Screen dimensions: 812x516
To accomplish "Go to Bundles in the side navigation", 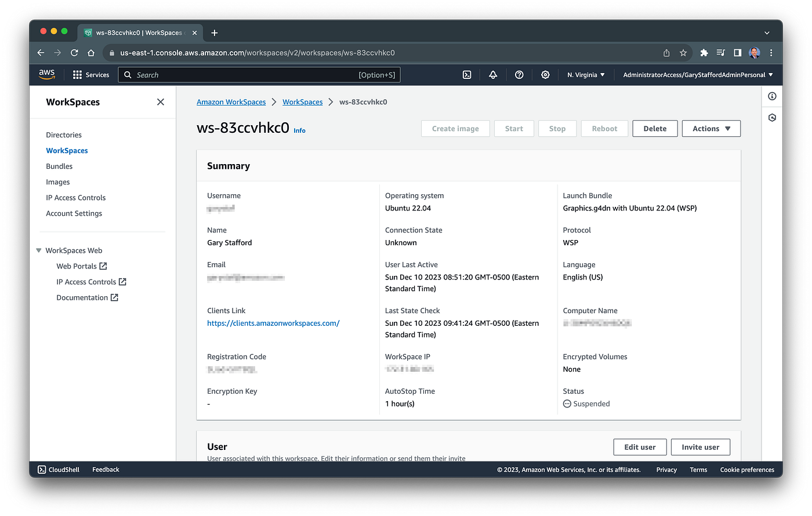I will coord(59,166).
